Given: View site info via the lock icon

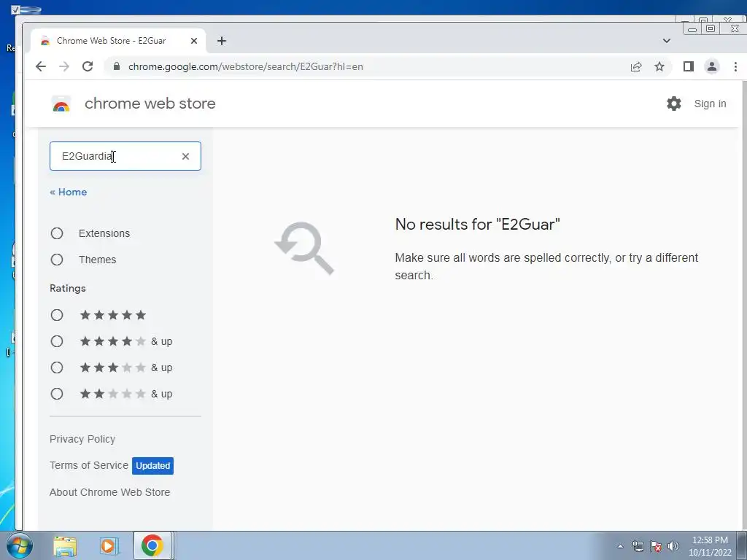Looking at the screenshot, I should click(117, 66).
